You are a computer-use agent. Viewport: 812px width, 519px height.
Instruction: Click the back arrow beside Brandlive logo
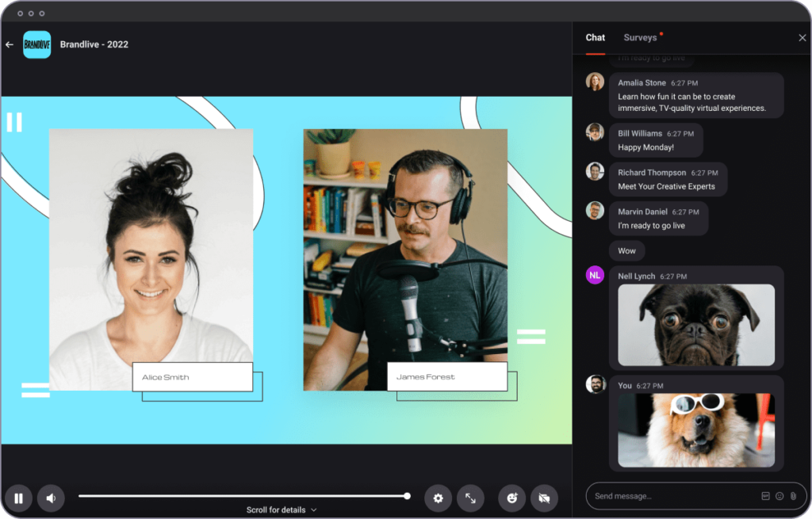pos(10,45)
